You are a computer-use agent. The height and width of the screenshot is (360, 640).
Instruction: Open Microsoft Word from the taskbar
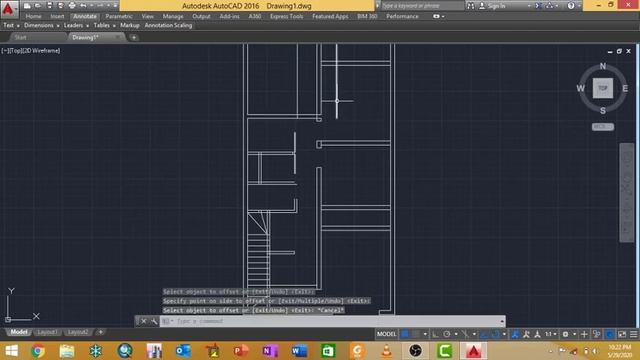click(x=299, y=351)
